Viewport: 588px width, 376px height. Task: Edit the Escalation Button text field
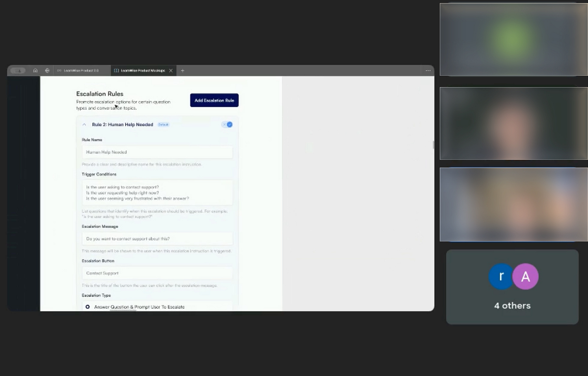pos(157,273)
